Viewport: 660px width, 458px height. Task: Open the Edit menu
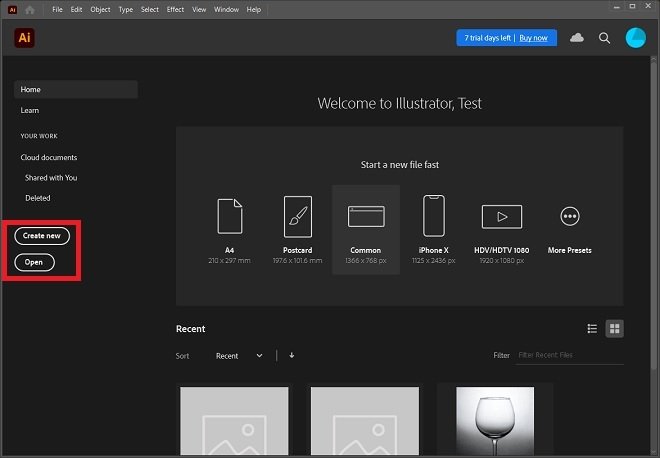point(76,9)
